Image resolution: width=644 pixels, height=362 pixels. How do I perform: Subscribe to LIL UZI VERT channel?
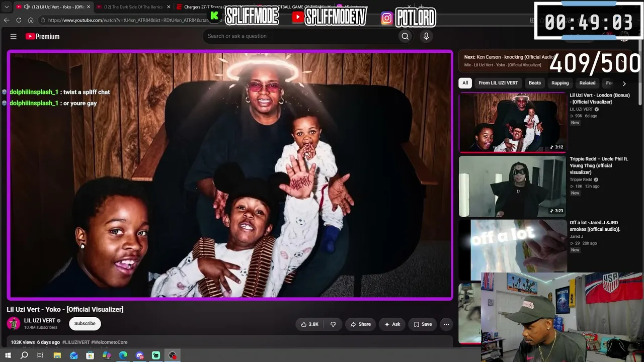pos(85,323)
